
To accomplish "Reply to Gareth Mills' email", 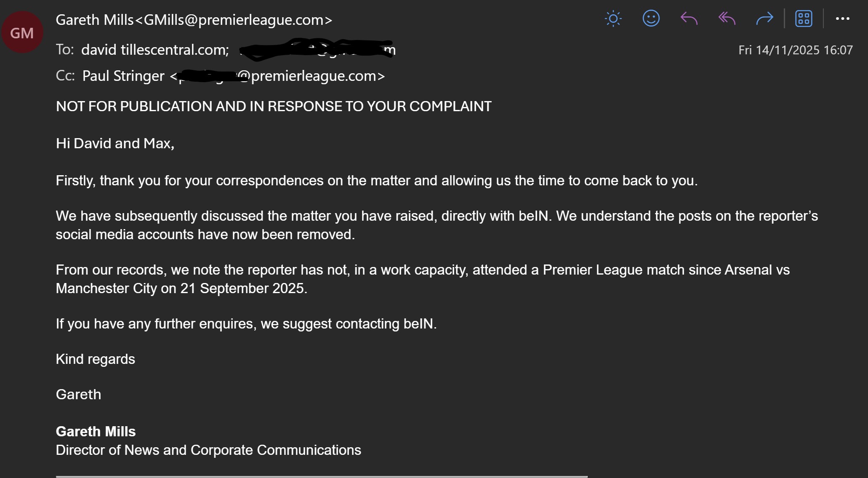I will (x=689, y=19).
